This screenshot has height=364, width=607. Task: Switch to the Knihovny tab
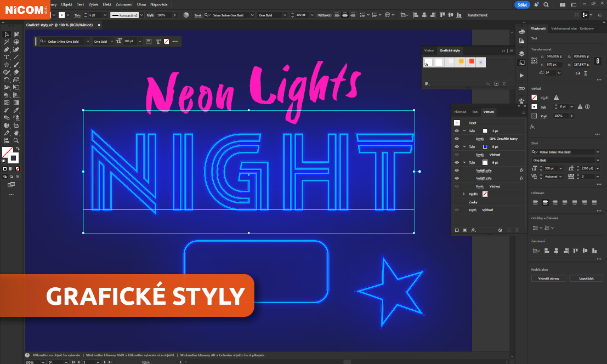[x=587, y=29]
